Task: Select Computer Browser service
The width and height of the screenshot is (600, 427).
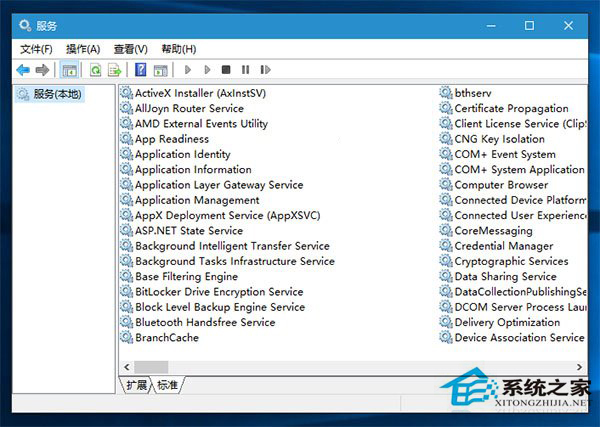Action: [x=494, y=185]
